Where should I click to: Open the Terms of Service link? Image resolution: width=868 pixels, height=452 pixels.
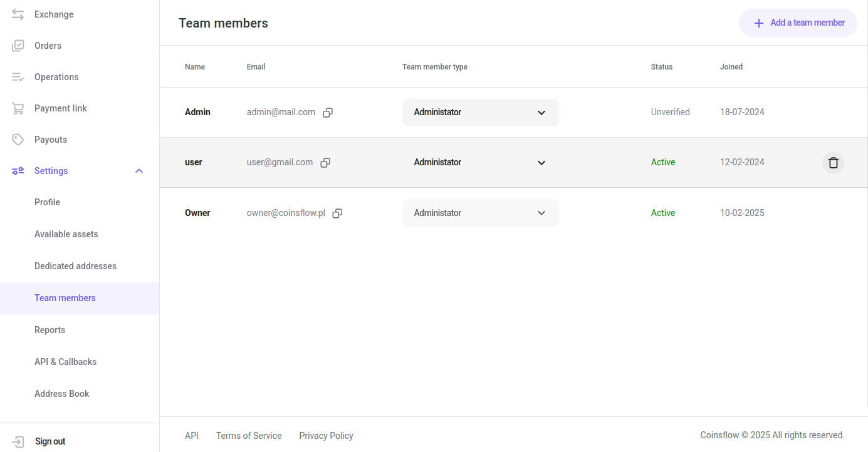click(249, 436)
